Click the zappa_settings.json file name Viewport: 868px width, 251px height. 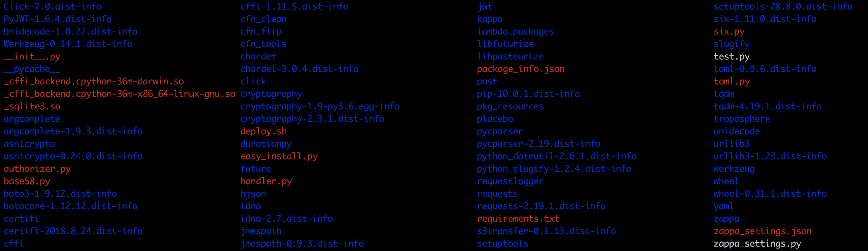click(762, 231)
